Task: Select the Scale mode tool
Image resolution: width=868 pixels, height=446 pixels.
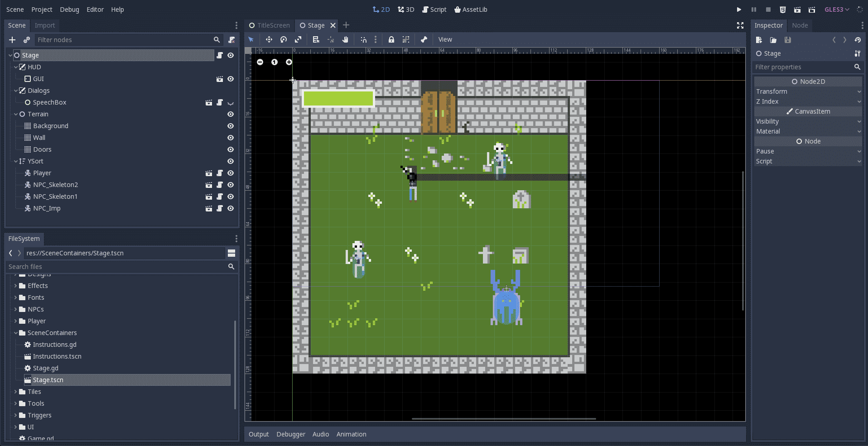Action: click(x=298, y=40)
